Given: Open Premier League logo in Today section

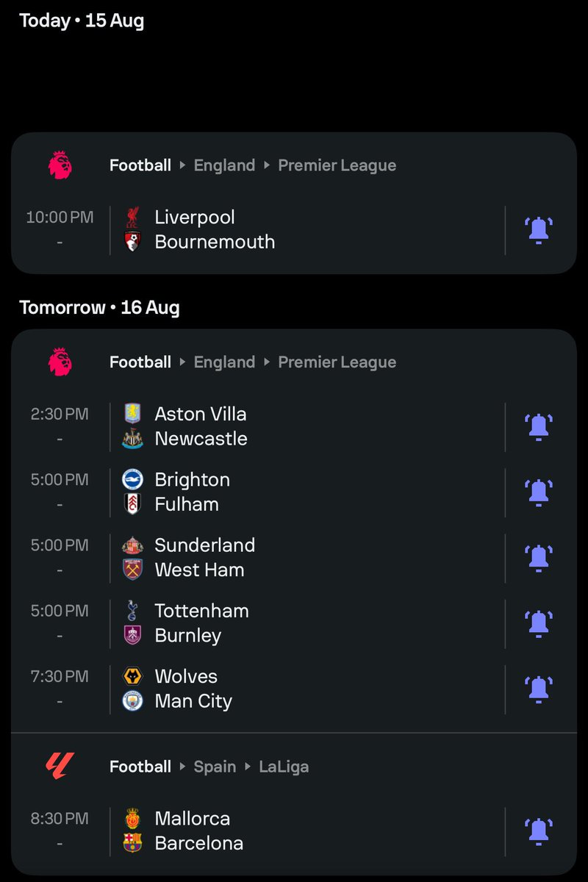Looking at the screenshot, I should (60, 165).
